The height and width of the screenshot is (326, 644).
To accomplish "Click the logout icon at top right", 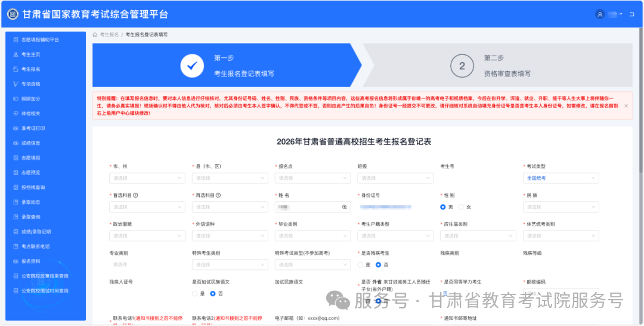I will pos(632,14).
